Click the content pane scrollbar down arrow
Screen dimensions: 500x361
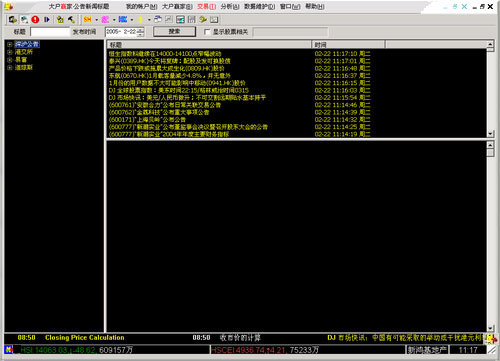point(490,328)
